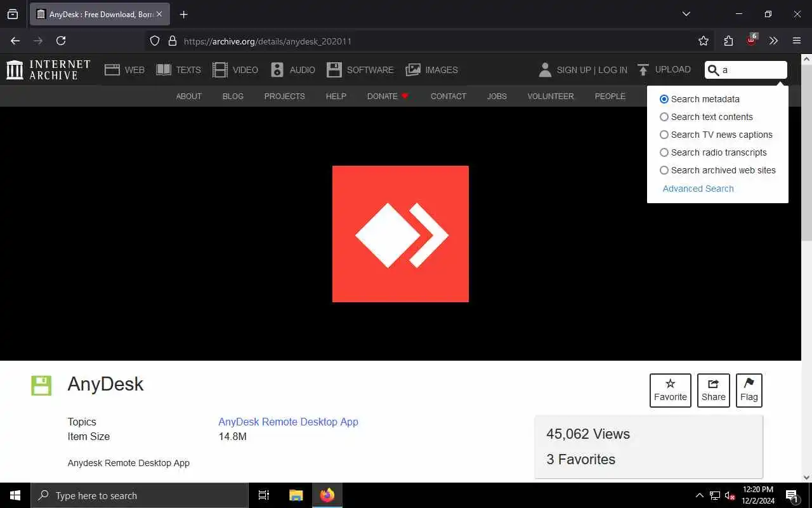Open a new browser tab
The height and width of the screenshot is (508, 812).
pyautogui.click(x=184, y=14)
